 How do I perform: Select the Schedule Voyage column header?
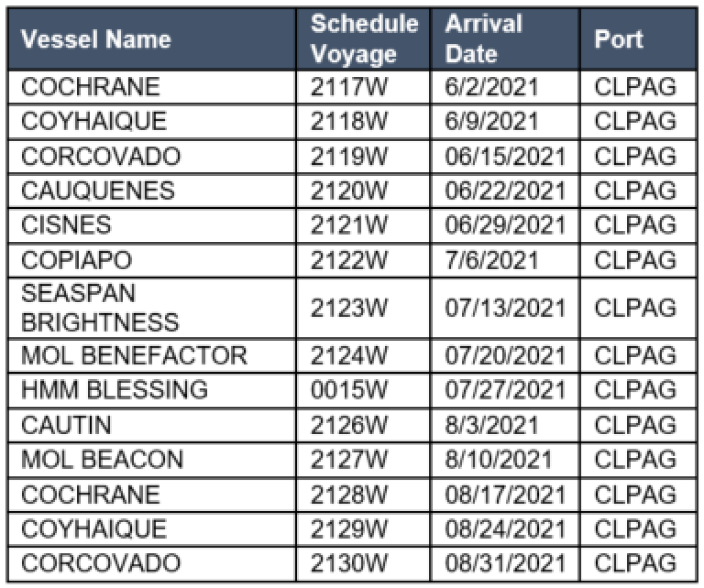(x=364, y=39)
